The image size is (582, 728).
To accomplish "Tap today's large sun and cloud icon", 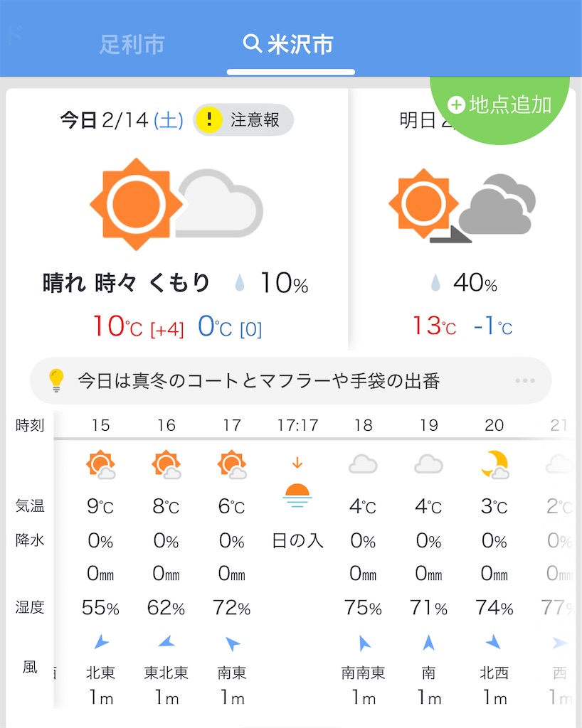I will 176,204.
